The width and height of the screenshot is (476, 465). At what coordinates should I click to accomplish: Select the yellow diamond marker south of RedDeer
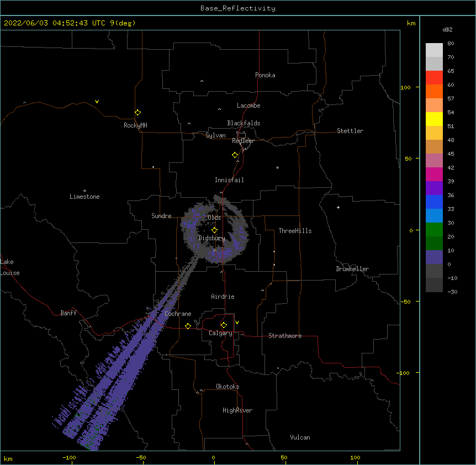(235, 155)
